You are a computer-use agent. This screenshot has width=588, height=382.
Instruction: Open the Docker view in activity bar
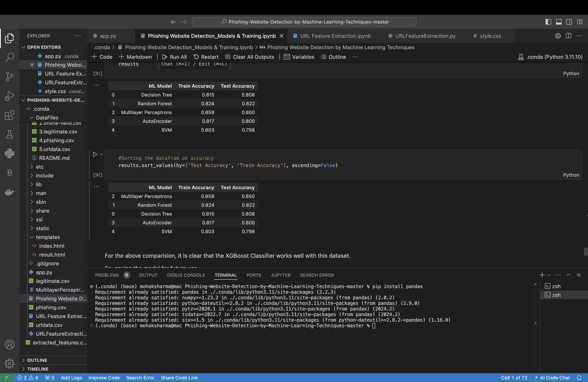[9, 192]
